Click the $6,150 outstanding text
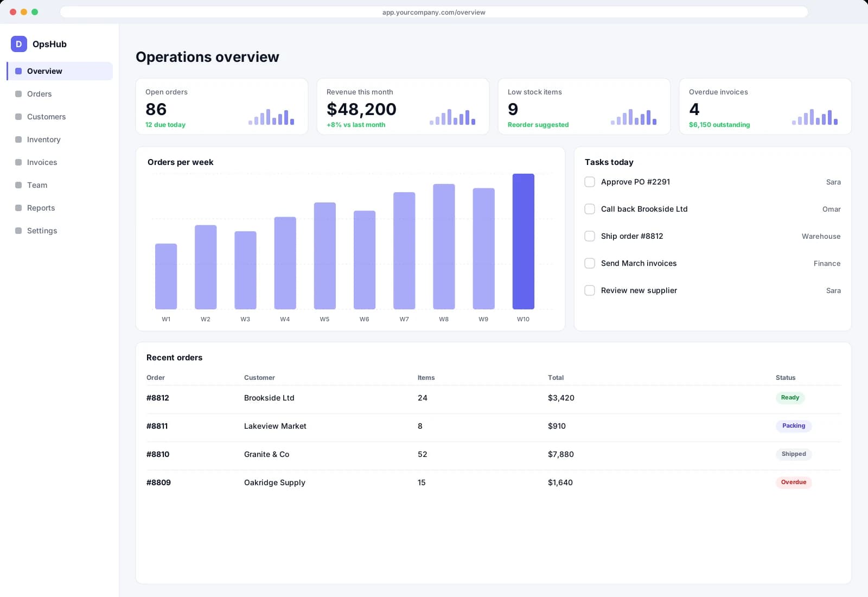The width and height of the screenshot is (868, 597). (x=719, y=125)
